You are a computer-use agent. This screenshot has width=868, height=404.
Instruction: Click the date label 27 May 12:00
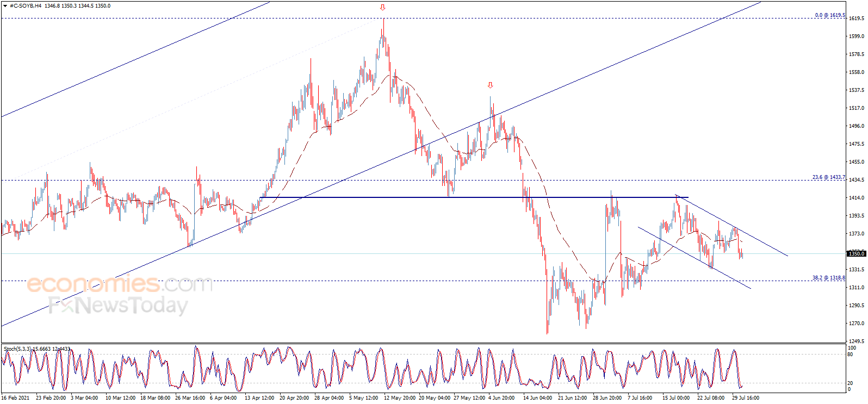coord(469,398)
